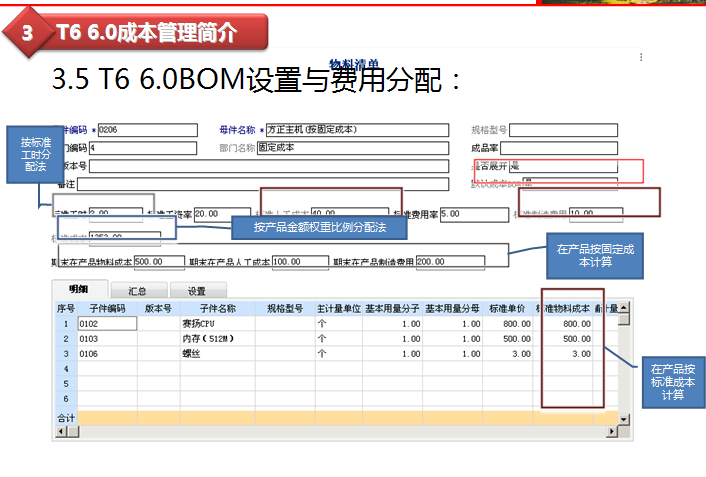The image size is (706, 477).
Task: Open the 设置 tab
Action: coord(197,291)
